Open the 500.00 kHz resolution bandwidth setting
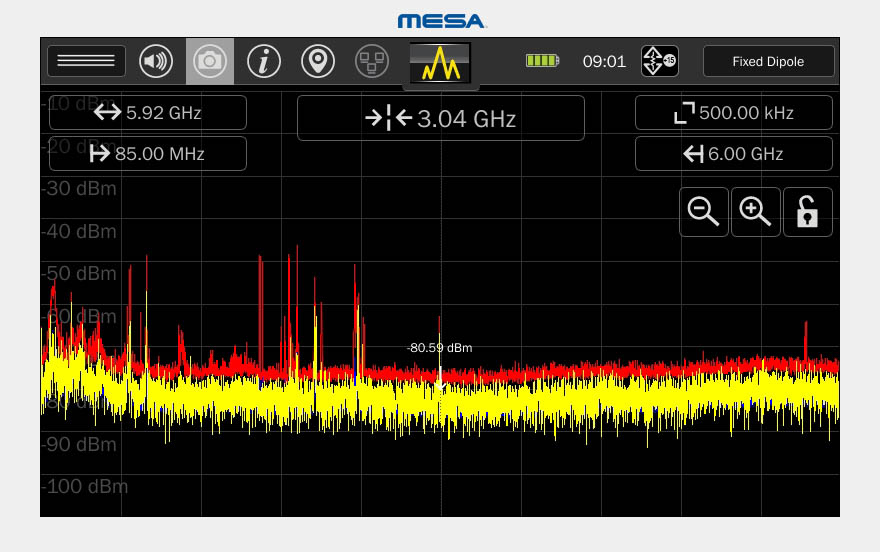 (733, 113)
